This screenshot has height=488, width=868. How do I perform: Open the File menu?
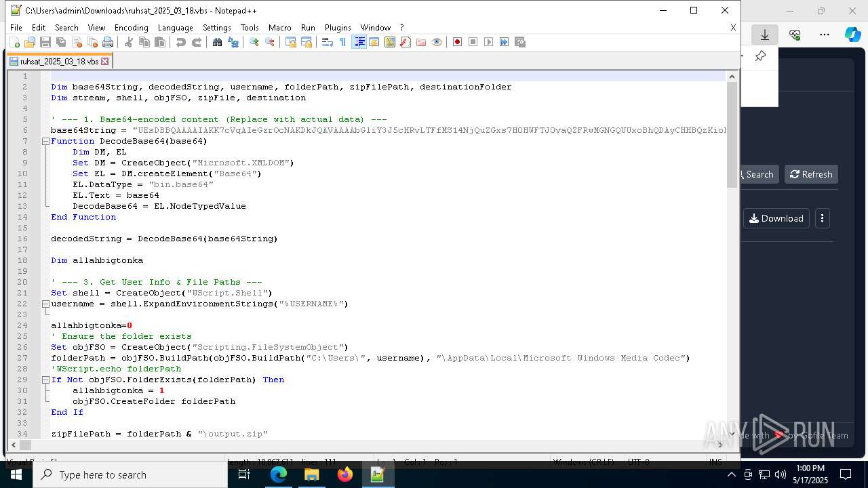(16, 28)
